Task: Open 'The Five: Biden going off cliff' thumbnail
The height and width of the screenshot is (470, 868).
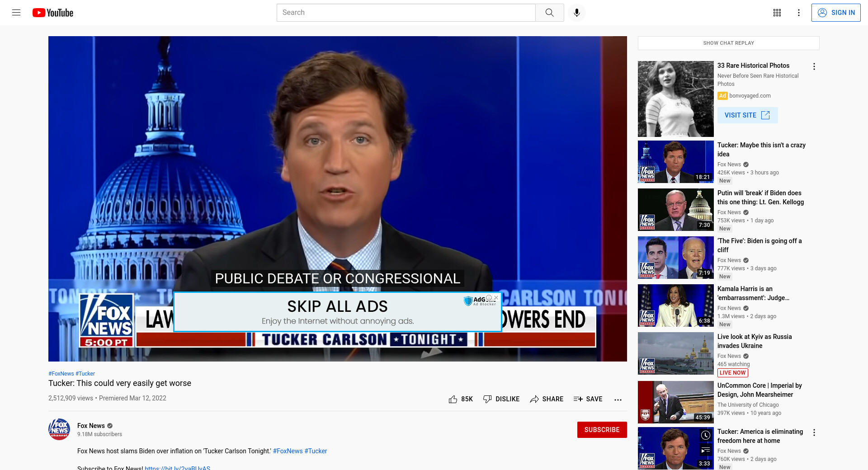Action: coord(675,258)
